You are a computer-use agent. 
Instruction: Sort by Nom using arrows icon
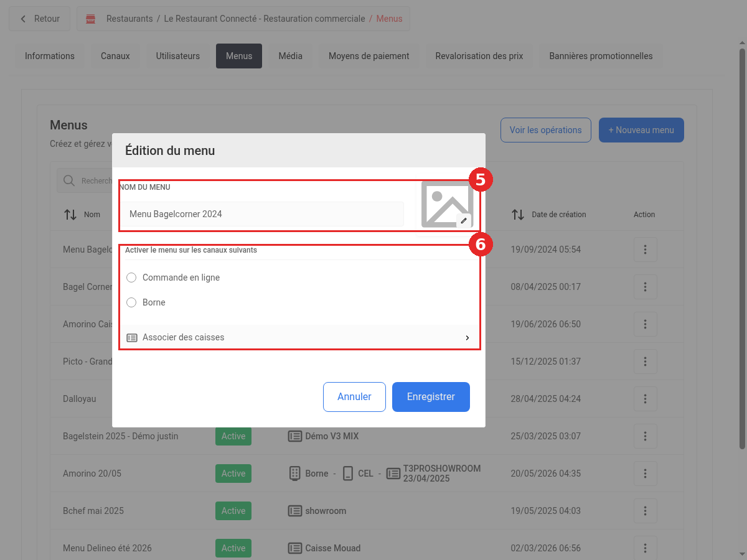point(70,215)
